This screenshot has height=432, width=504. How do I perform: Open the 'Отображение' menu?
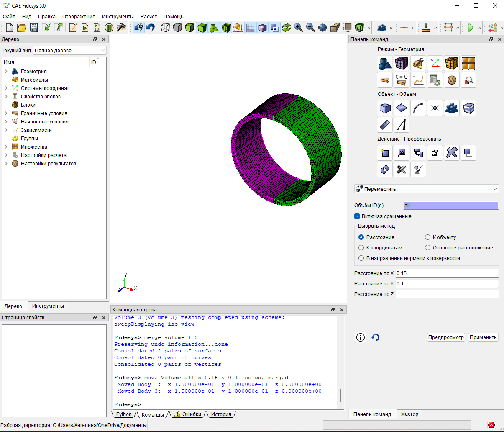[x=79, y=17]
